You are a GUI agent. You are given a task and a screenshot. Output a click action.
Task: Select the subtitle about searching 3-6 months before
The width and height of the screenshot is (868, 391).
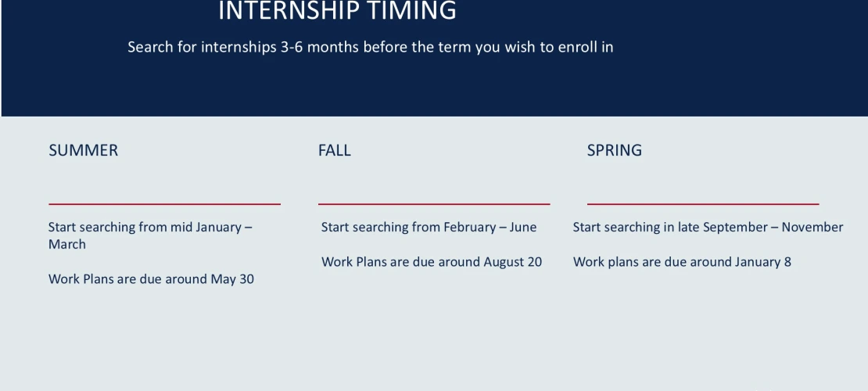(x=370, y=47)
